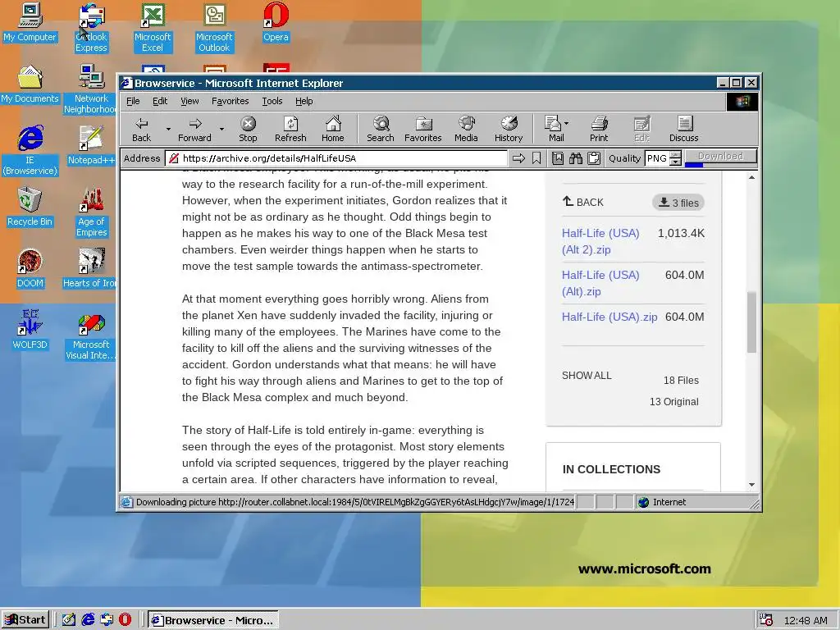This screenshot has width=840, height=630.
Task: Click the Forward toolbar button
Action: click(x=194, y=130)
